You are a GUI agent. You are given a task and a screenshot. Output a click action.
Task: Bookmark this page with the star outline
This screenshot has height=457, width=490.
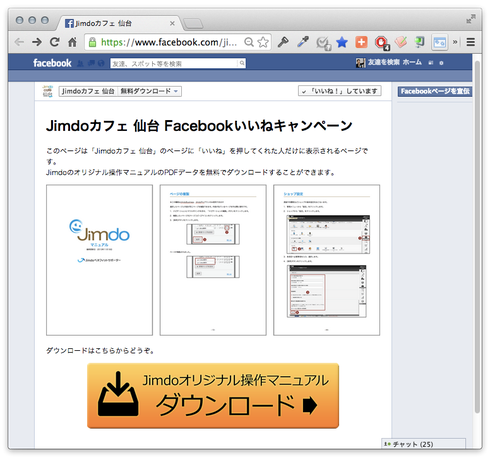tap(263, 42)
